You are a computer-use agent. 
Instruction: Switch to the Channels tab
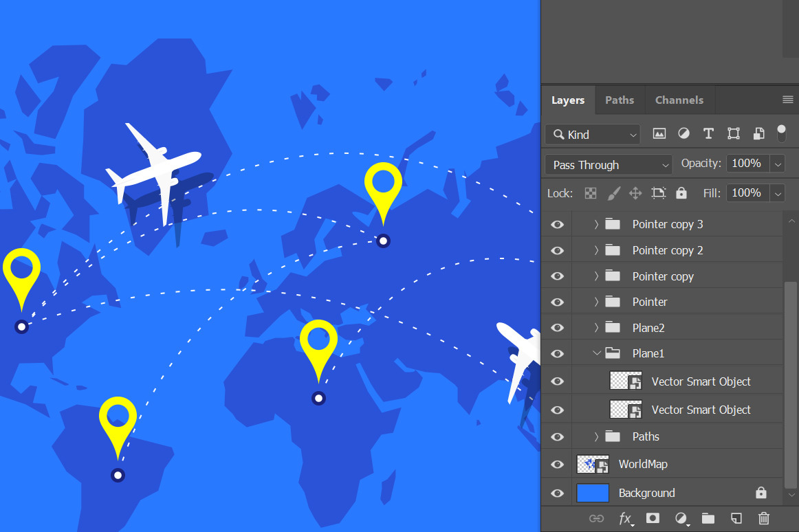679,100
